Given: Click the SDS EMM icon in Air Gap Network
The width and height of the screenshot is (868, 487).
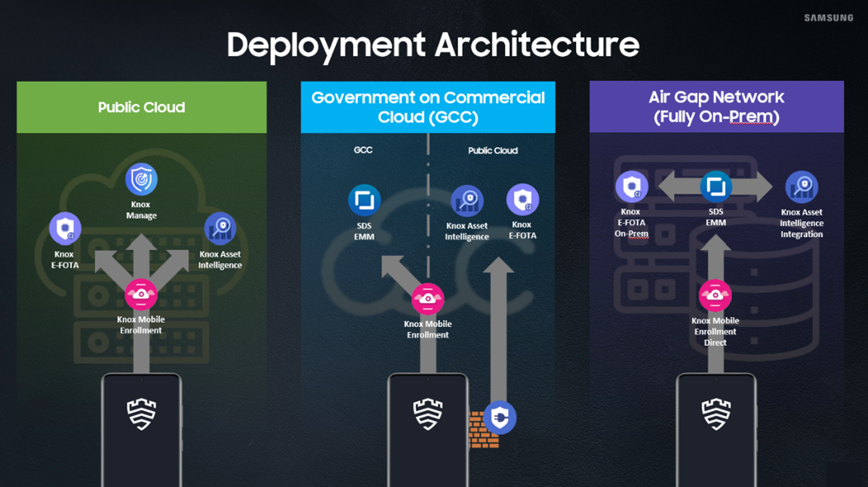Looking at the screenshot, I should [x=716, y=186].
